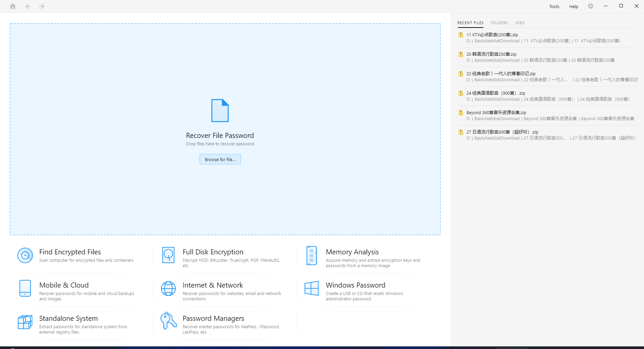The width and height of the screenshot is (644, 349).
Task: Navigate forward with the right arrow
Action: pos(42,6)
